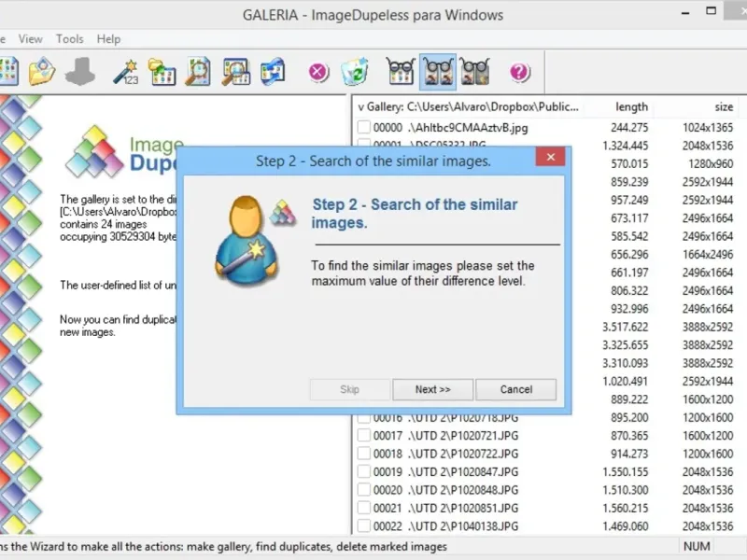The width and height of the screenshot is (747, 560).
Task: Check the box for 00022 P1040138.JPG
Action: click(364, 525)
